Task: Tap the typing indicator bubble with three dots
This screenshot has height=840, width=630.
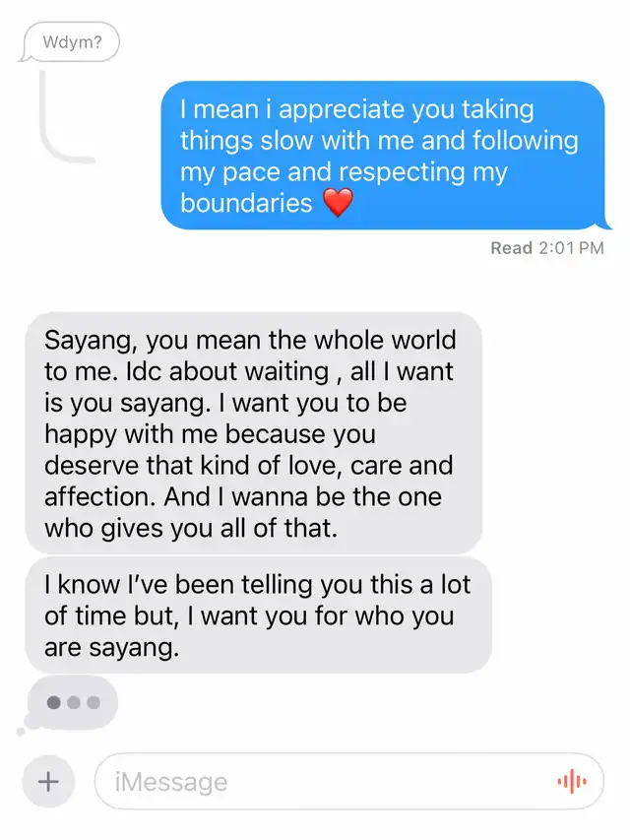Action: click(72, 702)
